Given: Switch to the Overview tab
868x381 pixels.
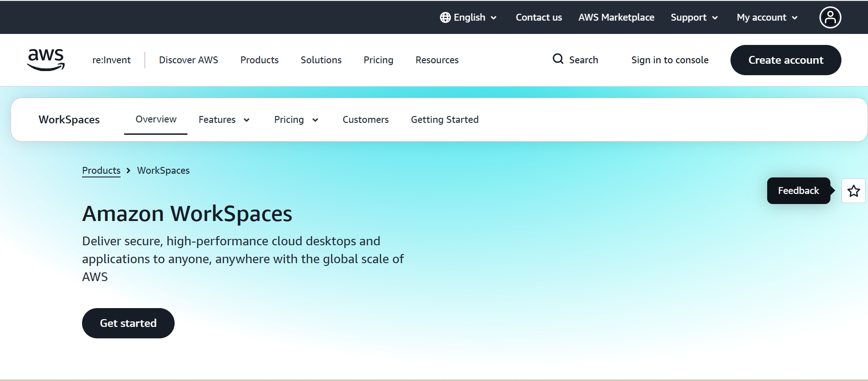Looking at the screenshot, I should tap(156, 119).
